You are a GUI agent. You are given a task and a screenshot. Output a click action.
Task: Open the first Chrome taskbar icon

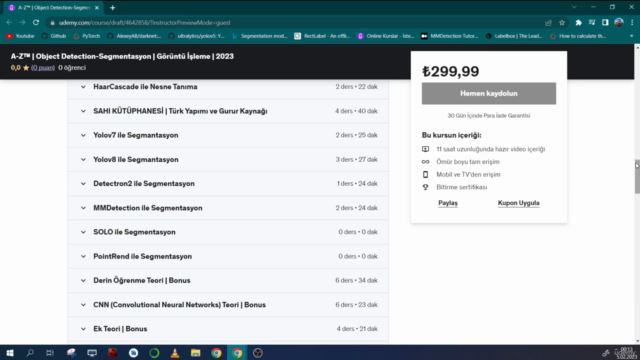coord(216,353)
